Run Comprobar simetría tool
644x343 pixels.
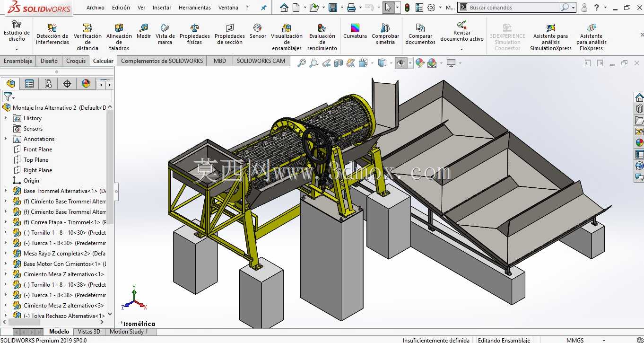click(x=385, y=34)
